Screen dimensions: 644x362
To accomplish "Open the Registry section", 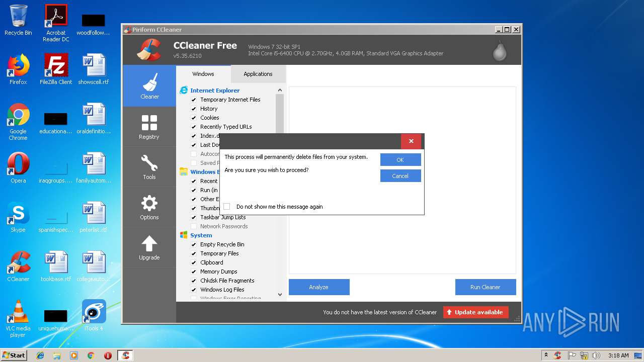I will [x=149, y=126].
